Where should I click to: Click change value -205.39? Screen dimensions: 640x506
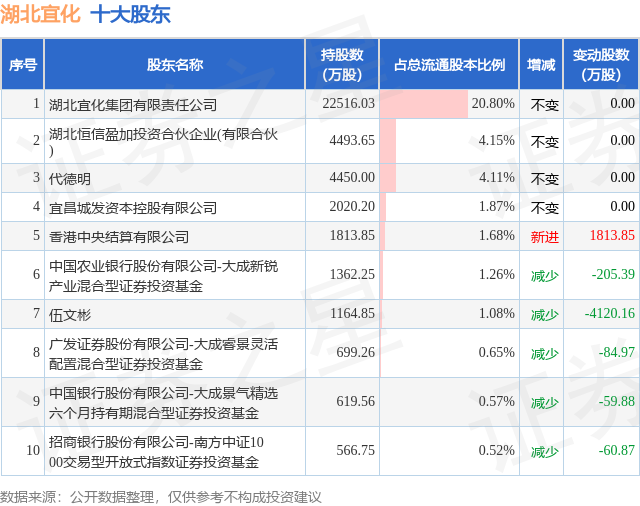point(613,274)
